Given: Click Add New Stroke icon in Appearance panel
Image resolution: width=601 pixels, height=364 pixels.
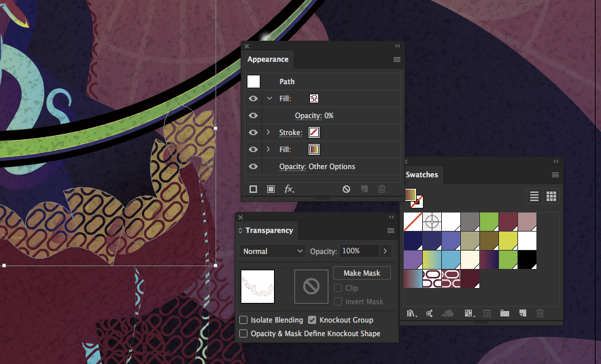Looking at the screenshot, I should tap(254, 189).
